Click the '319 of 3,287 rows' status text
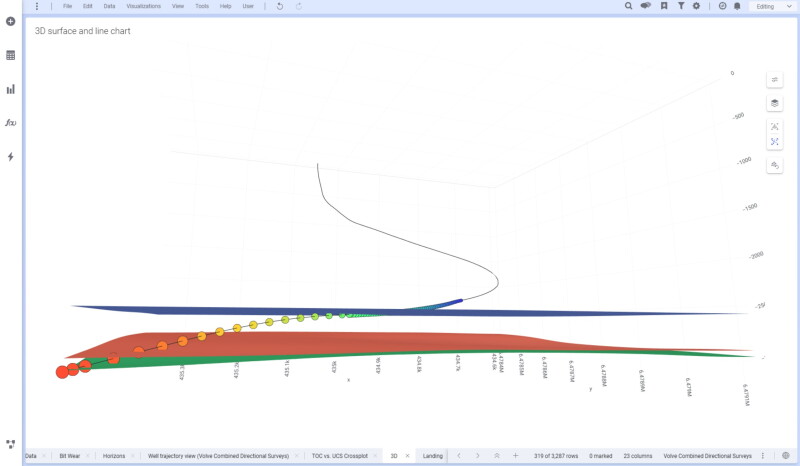 click(556, 456)
